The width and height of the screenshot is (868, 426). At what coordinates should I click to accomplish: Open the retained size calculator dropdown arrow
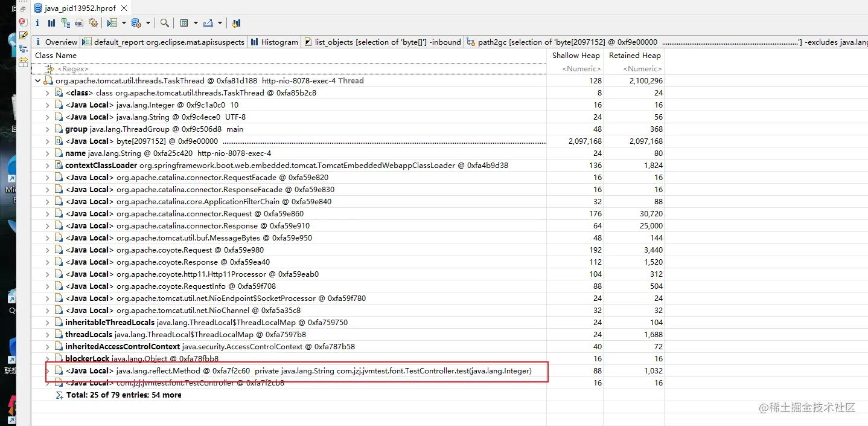tap(196, 23)
